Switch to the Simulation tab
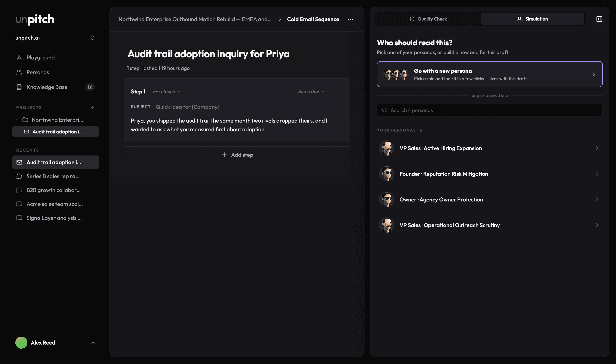Viewport: 616px width, 364px height. (532, 19)
